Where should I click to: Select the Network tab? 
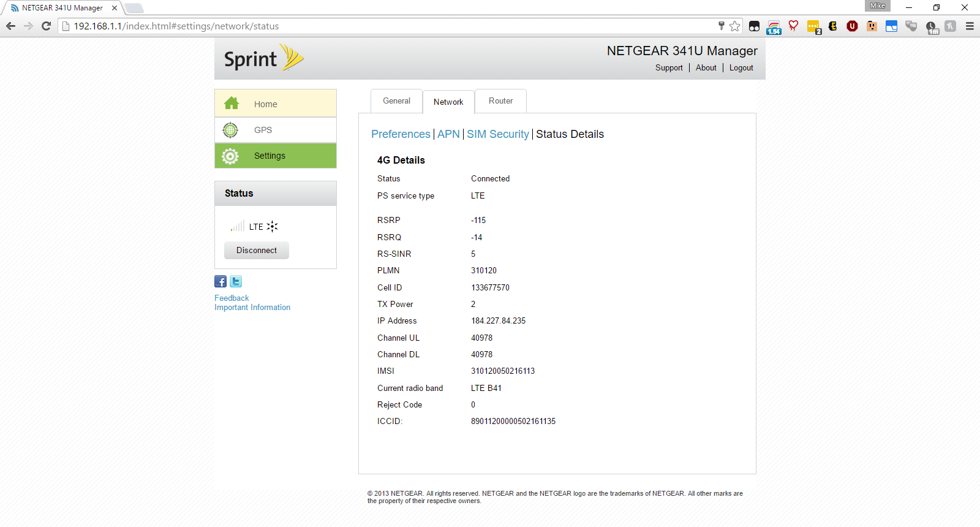pyautogui.click(x=448, y=102)
